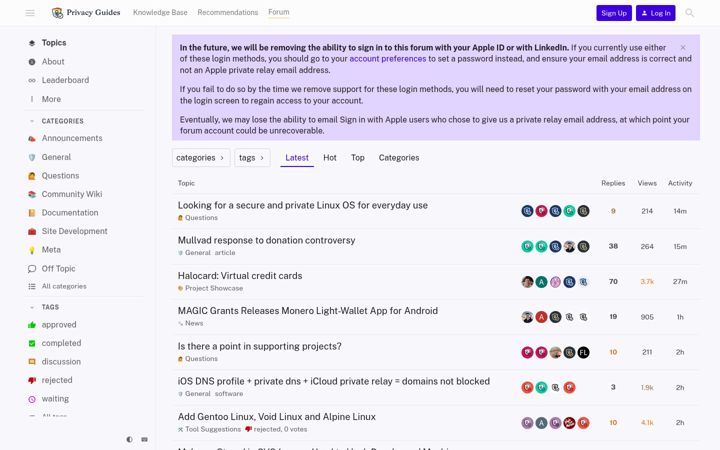The image size is (720, 450).
Task: Click the discussion tag icon
Action: 32,362
